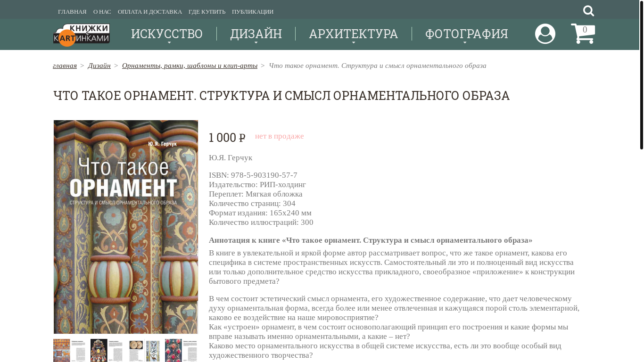Open the search magnifier icon
644x362 pixels.
(x=588, y=11)
